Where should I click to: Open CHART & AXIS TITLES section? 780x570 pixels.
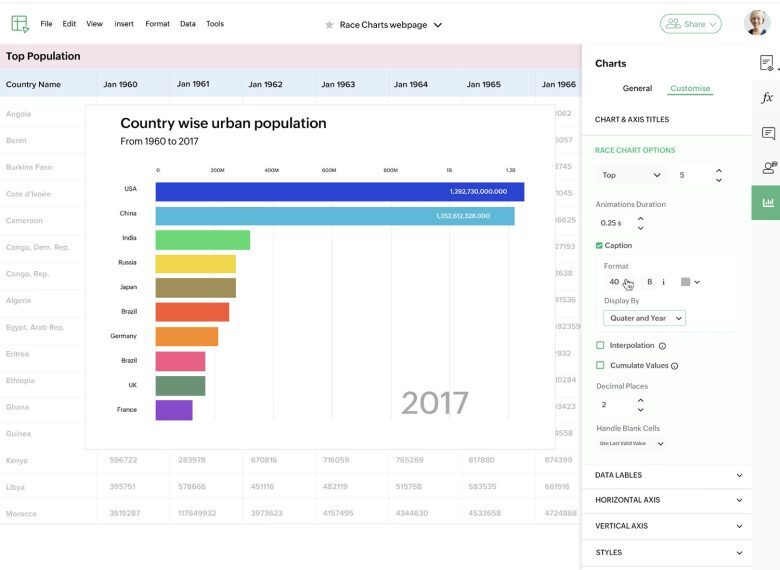[x=632, y=119]
